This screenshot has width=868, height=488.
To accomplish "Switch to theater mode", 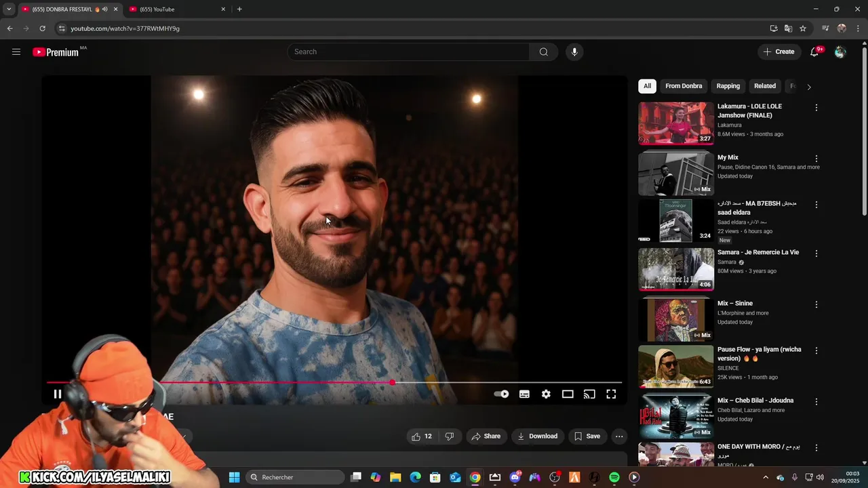I will click(568, 394).
